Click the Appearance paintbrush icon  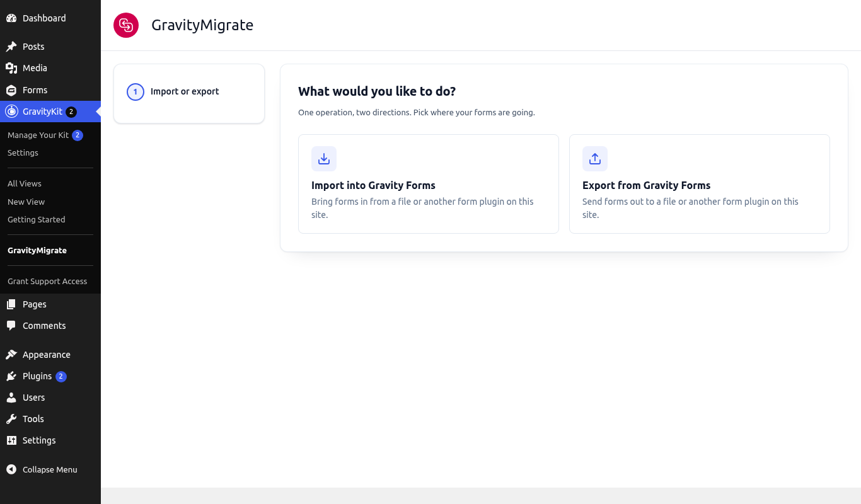(11, 355)
